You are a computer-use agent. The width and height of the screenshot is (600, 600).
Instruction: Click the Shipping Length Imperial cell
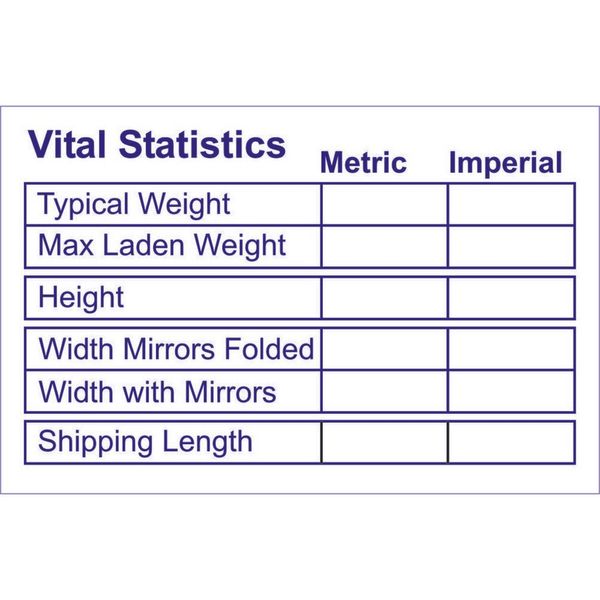(x=511, y=442)
